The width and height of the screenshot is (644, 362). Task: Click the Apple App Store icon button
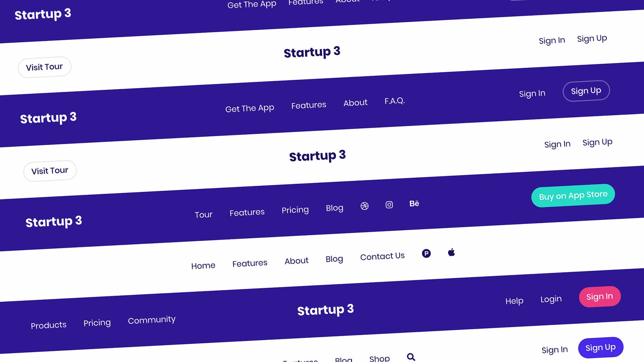point(451,253)
